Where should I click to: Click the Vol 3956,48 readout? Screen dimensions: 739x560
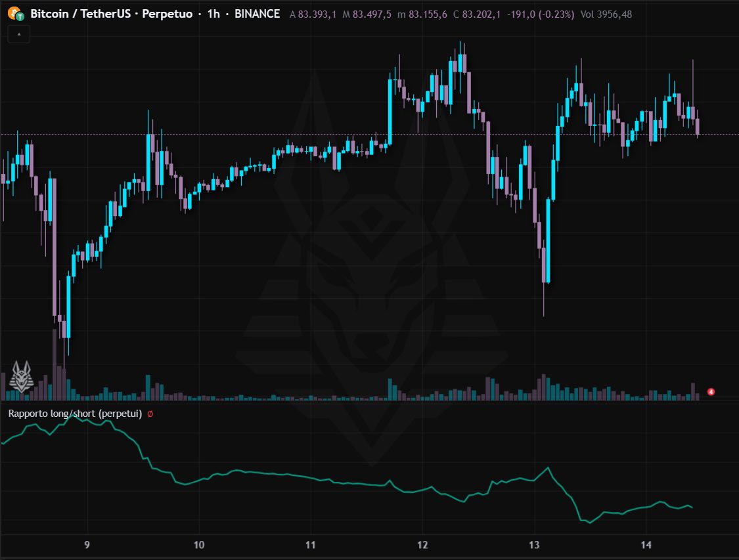(x=606, y=14)
